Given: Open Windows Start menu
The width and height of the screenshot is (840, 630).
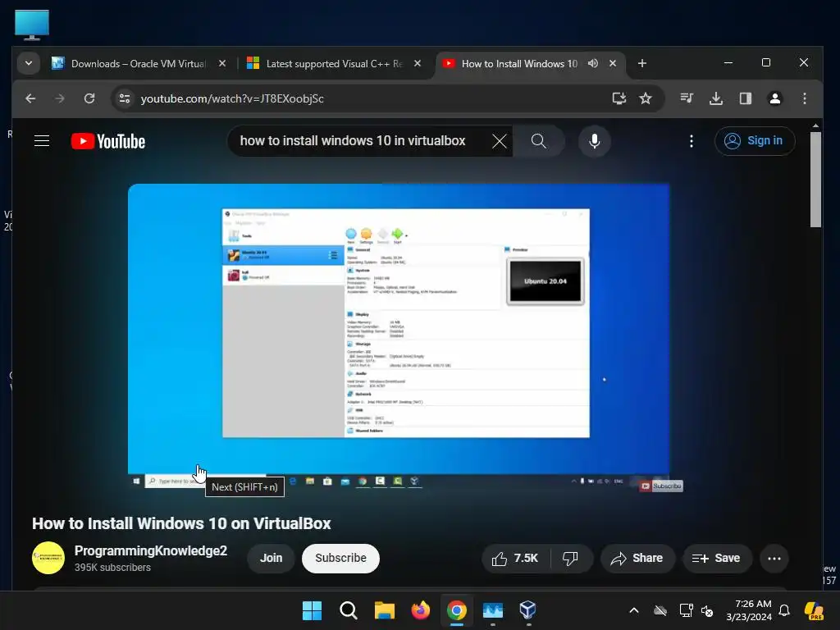Looking at the screenshot, I should 312,610.
